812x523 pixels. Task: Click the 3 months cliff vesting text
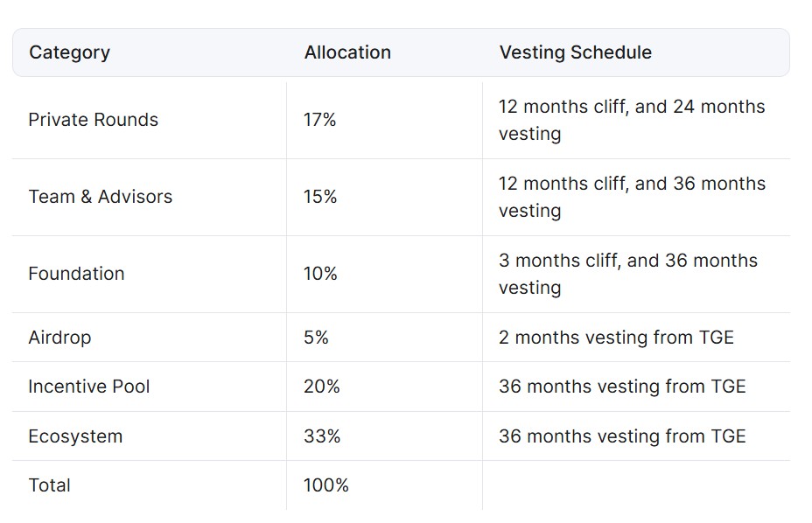coord(627,274)
